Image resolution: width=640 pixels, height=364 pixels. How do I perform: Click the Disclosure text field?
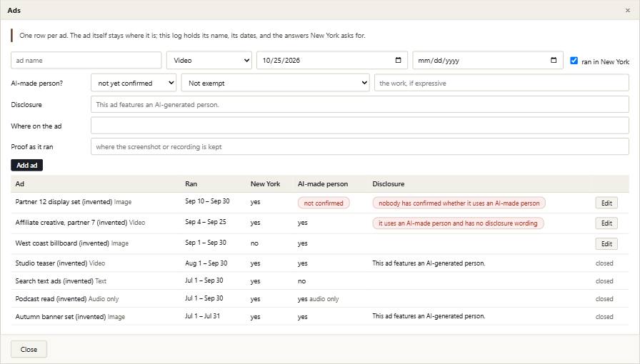[x=359, y=104]
